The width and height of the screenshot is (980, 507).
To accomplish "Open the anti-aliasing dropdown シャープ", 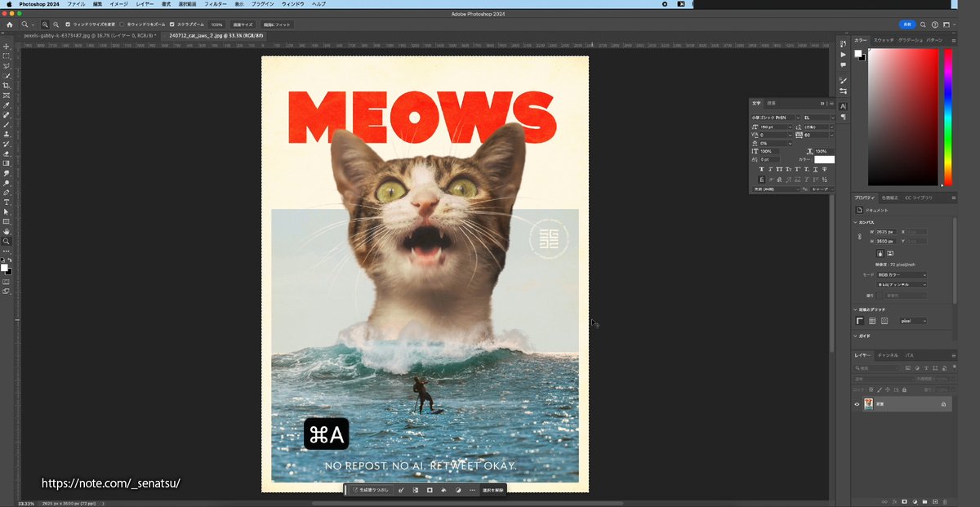I will pos(822,189).
